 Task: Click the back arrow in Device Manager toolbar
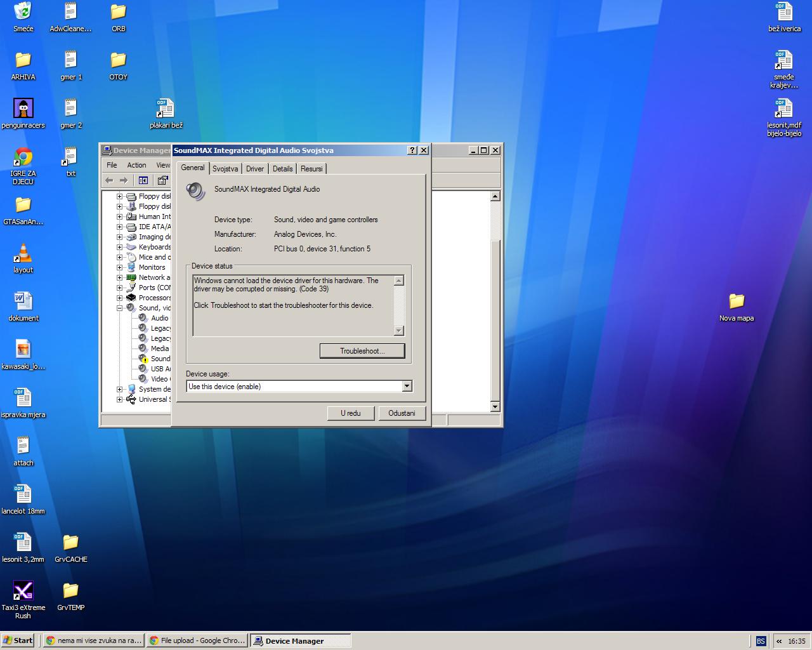tap(109, 180)
